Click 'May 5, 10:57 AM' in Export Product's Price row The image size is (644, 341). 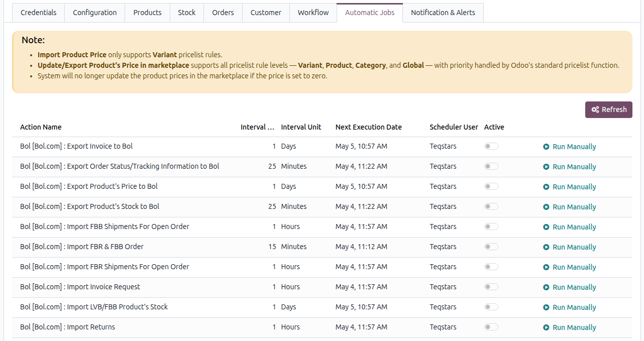(x=361, y=186)
